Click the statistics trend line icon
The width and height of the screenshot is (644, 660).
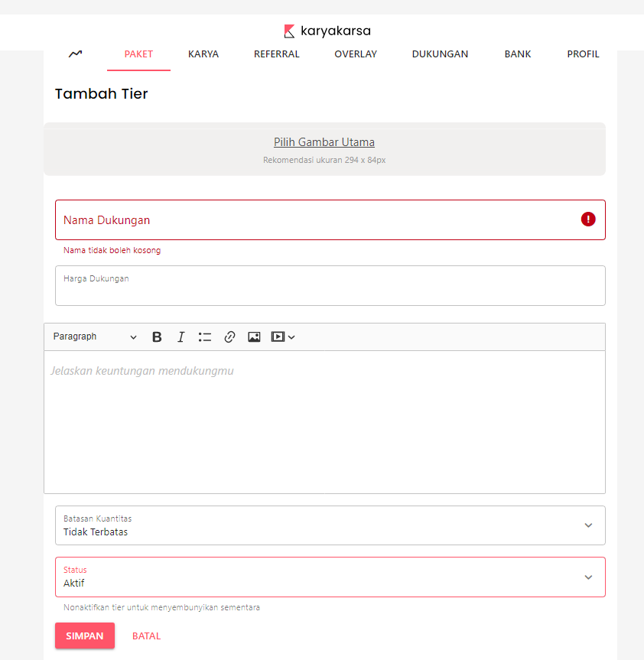75,54
